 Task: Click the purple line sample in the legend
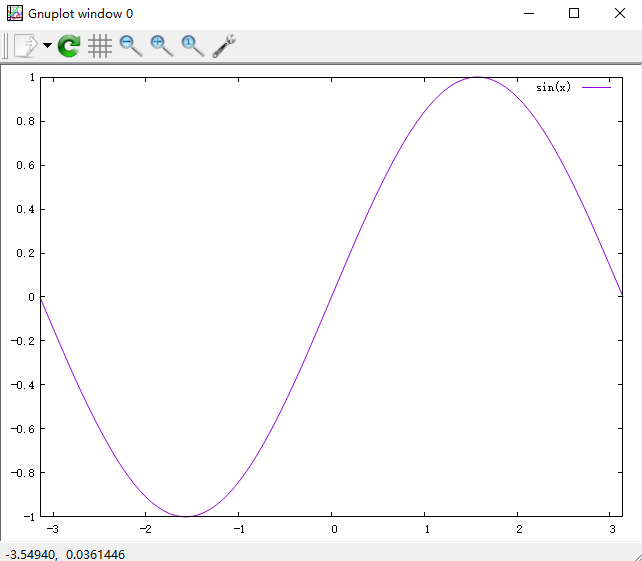[x=596, y=88]
